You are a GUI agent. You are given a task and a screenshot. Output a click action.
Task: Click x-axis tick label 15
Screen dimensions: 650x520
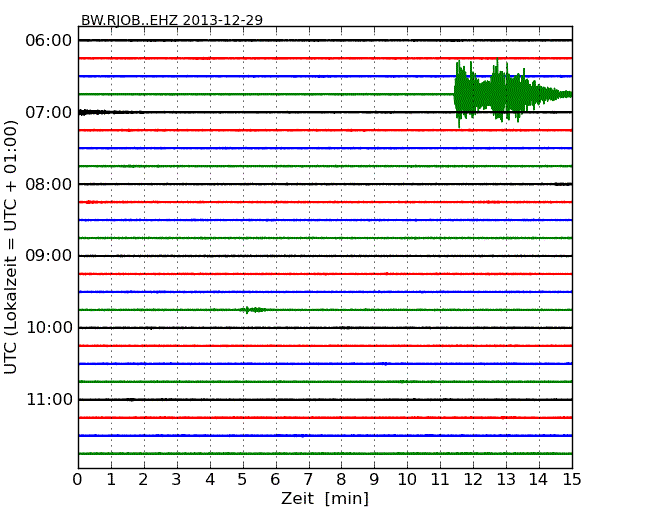point(572,480)
